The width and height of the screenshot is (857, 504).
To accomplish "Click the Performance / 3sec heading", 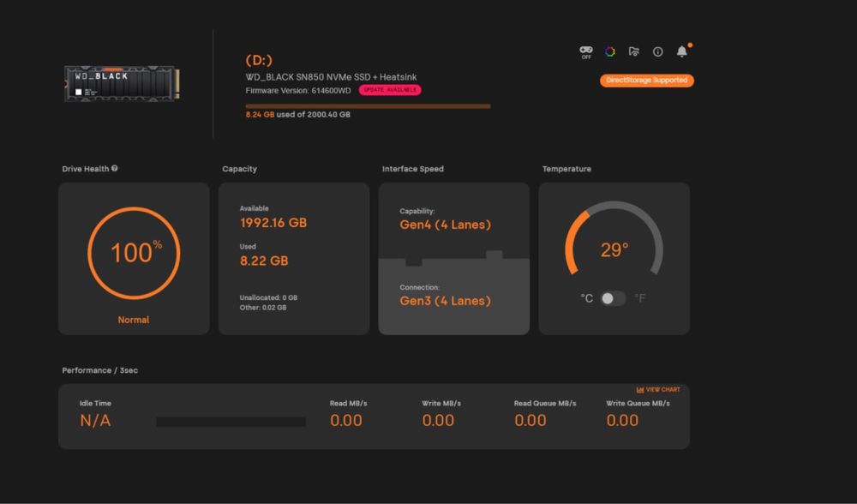I will click(x=100, y=370).
